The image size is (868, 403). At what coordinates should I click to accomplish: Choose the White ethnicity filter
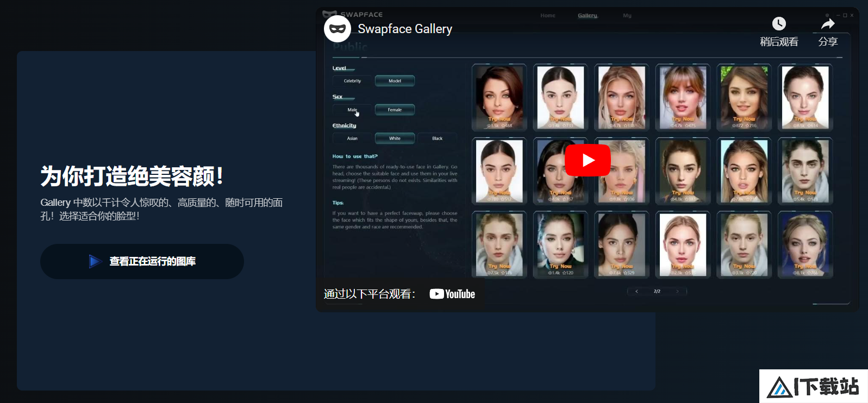point(395,138)
